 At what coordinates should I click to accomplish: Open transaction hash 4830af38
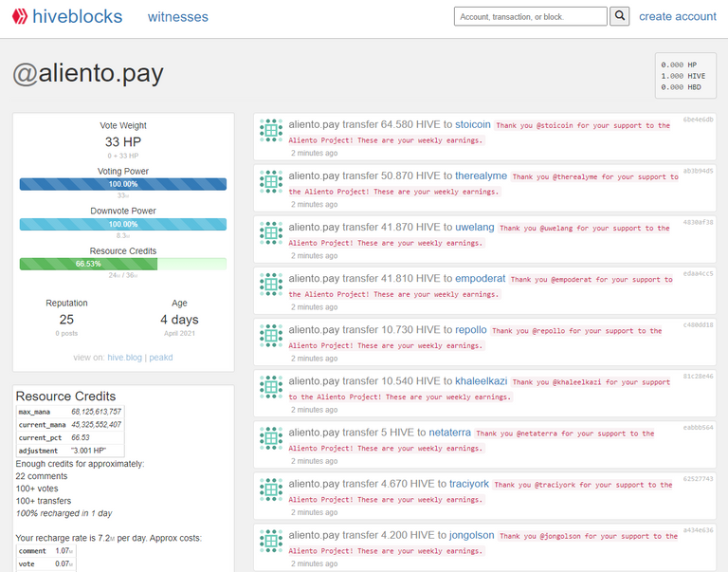pos(698,222)
